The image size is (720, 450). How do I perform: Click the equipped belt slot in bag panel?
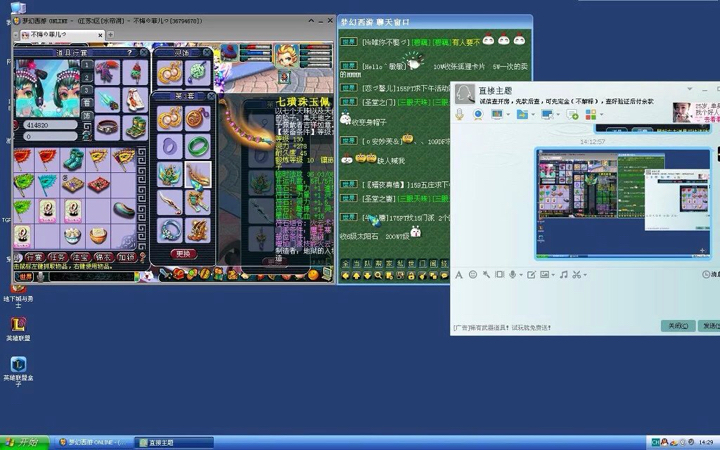point(107,127)
